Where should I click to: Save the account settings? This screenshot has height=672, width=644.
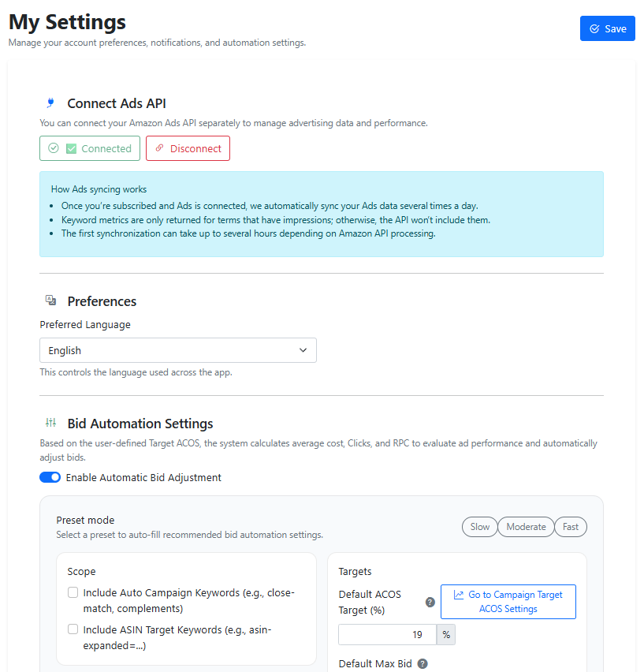(607, 28)
